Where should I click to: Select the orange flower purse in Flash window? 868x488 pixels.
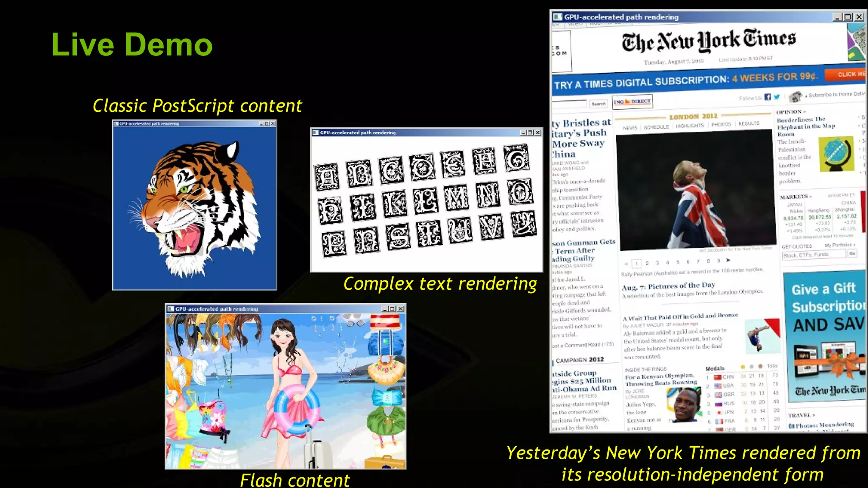(x=385, y=370)
